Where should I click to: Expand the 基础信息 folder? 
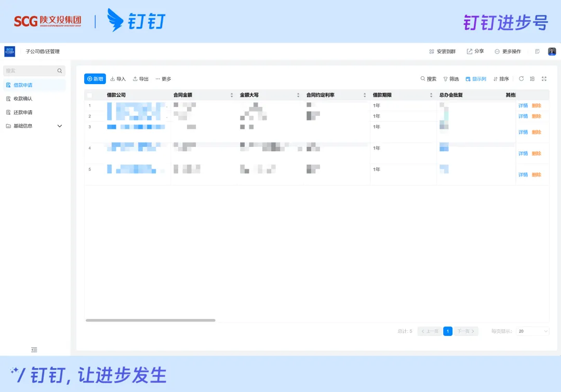click(x=34, y=126)
